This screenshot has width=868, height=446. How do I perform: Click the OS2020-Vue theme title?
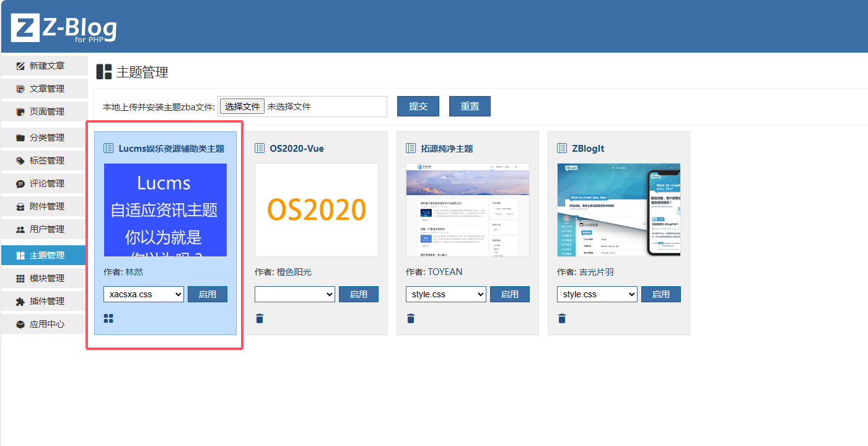coord(297,149)
